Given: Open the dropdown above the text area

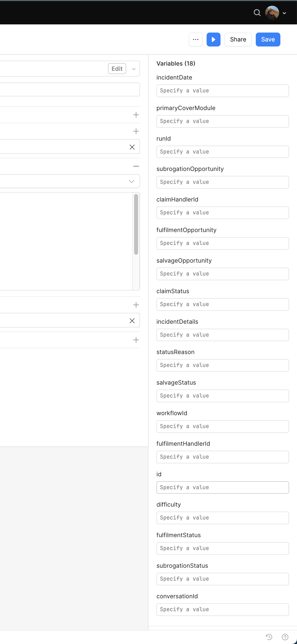Looking at the screenshot, I should tap(131, 181).
